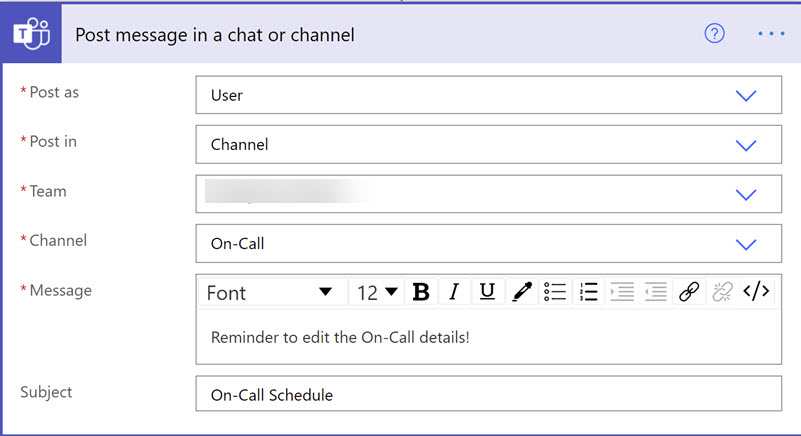
Task: Click the remove link icon
Action: (x=722, y=292)
